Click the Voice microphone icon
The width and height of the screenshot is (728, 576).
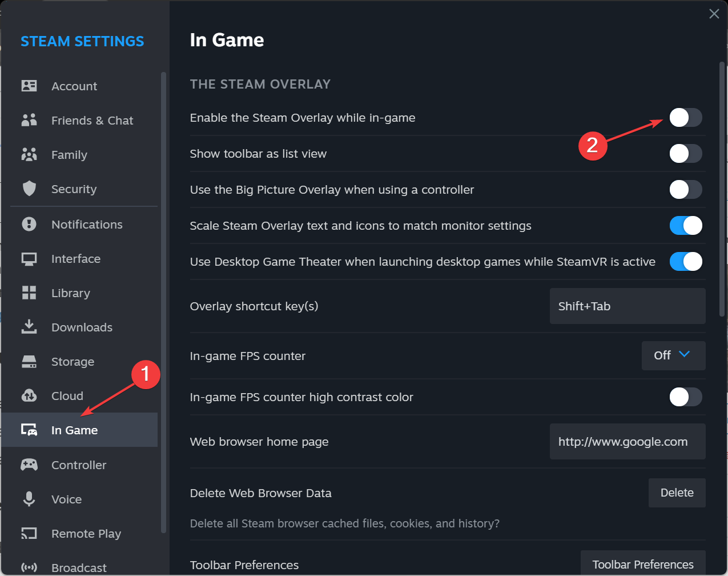[x=29, y=499]
